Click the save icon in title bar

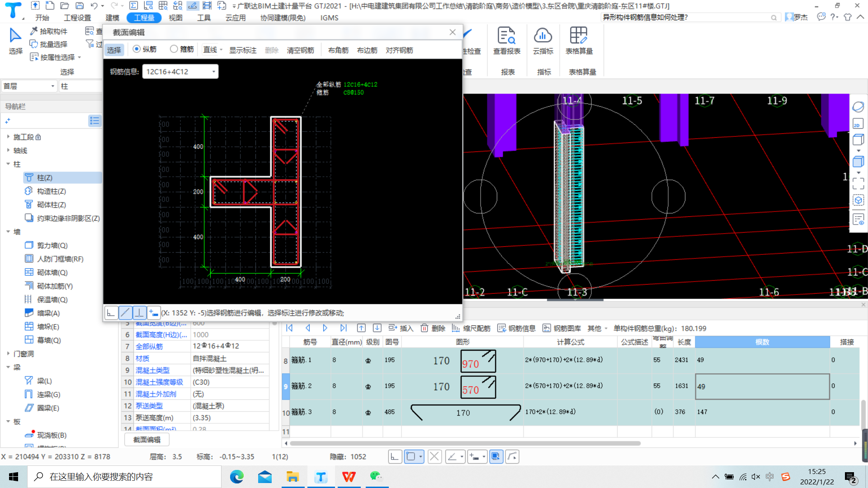(x=80, y=6)
